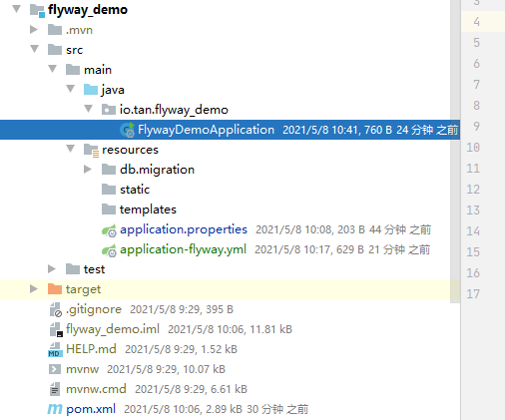The image size is (505, 420).
Task: Select the .gitignore file
Action: pyautogui.click(x=94, y=309)
